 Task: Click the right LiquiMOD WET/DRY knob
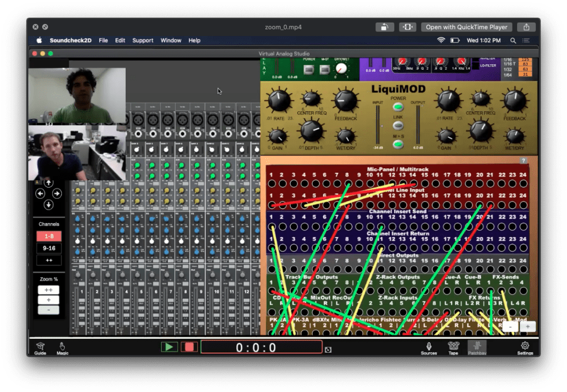pos(514,137)
